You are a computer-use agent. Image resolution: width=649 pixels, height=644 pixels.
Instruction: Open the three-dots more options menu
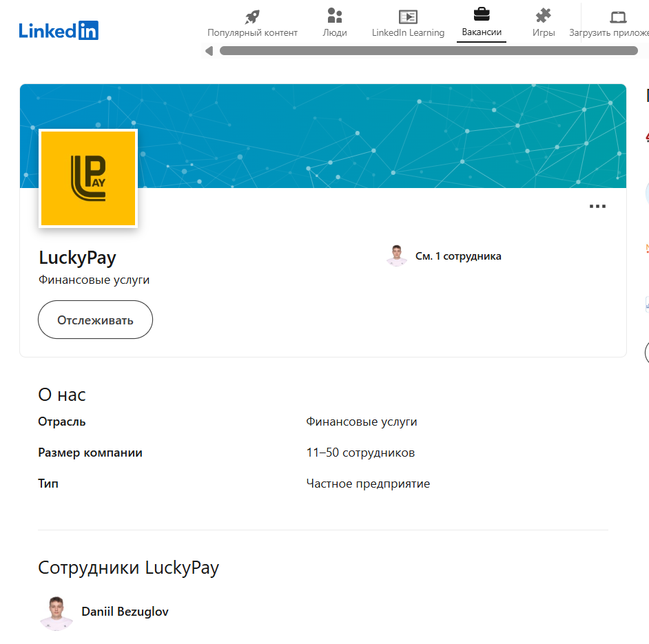(597, 206)
